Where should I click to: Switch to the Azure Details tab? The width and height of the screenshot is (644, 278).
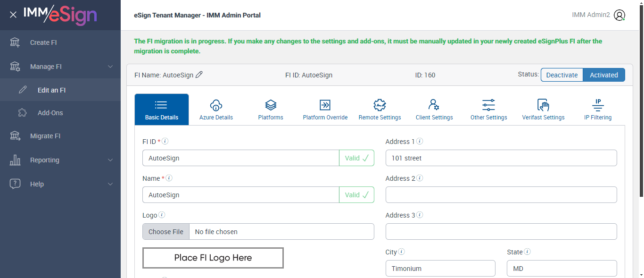216,110
